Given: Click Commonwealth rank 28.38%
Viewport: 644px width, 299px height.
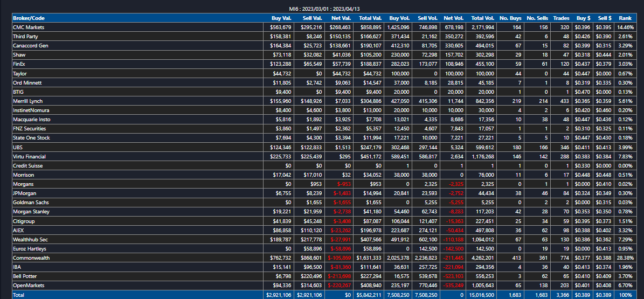Looking at the screenshot, I should click(625, 259).
